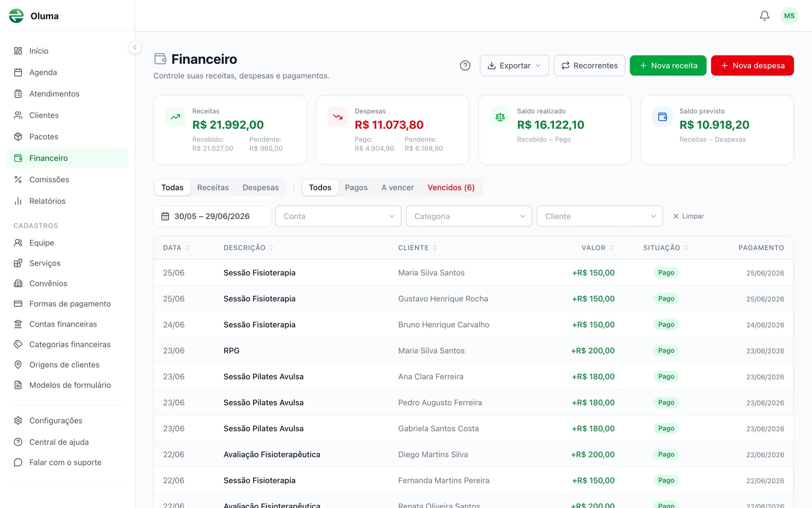Show the Vencidos (6) tab
This screenshot has width=812, height=508.
[x=451, y=187]
